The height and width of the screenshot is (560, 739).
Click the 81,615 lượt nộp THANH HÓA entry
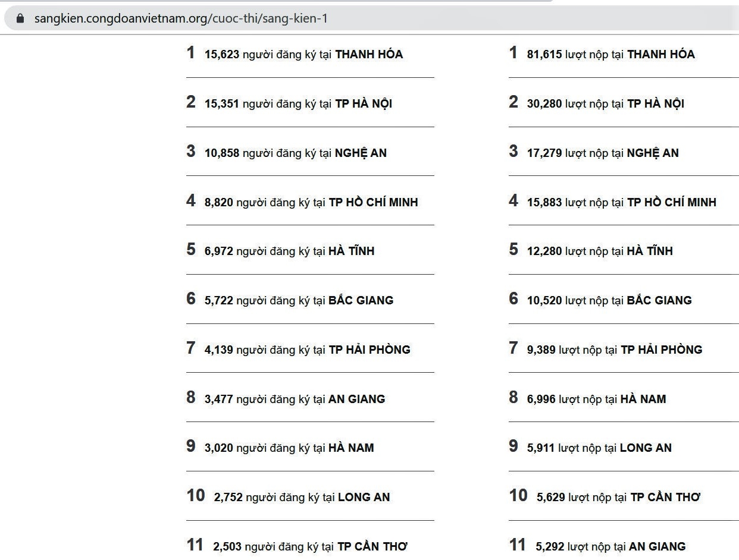pos(610,54)
